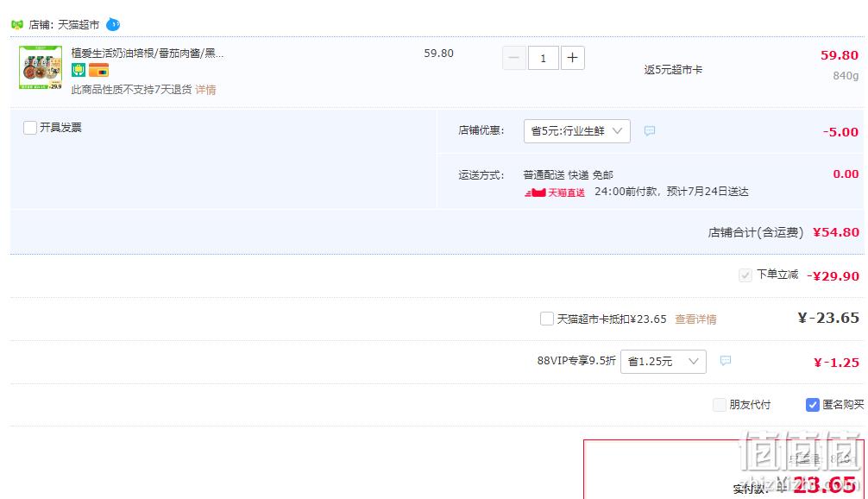This screenshot has height=499, width=868.
Task: Open 查看详情 link for supermarket card
Action: [695, 319]
